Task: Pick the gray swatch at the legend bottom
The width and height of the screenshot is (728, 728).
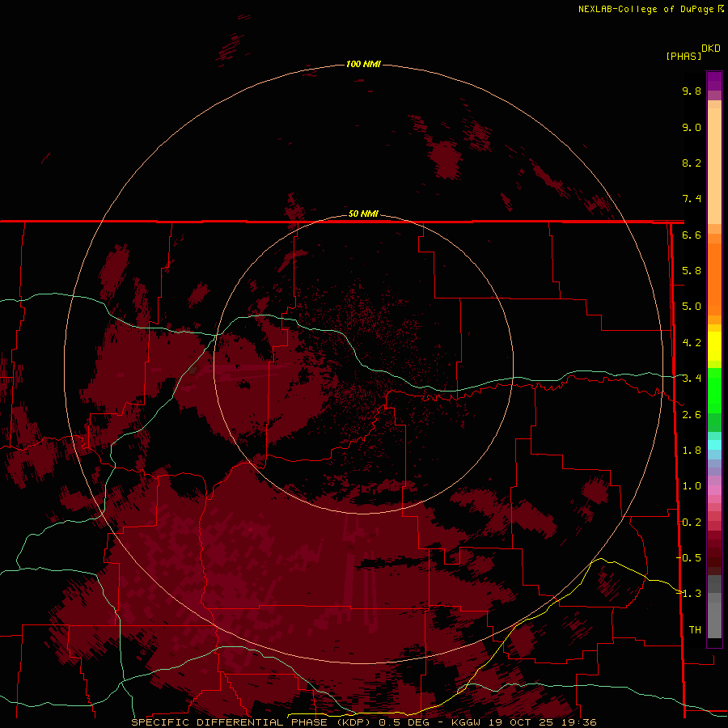Action: (x=714, y=620)
